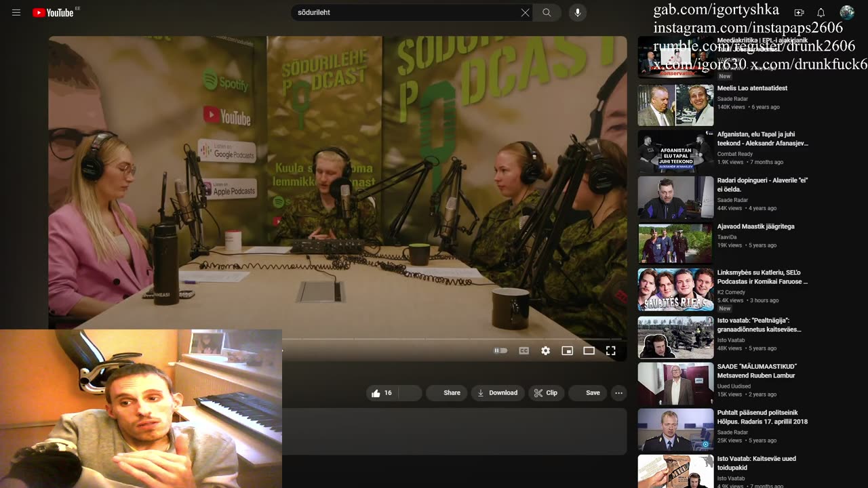The height and width of the screenshot is (488, 868).
Task: Open player settings gear
Action: coord(545,350)
